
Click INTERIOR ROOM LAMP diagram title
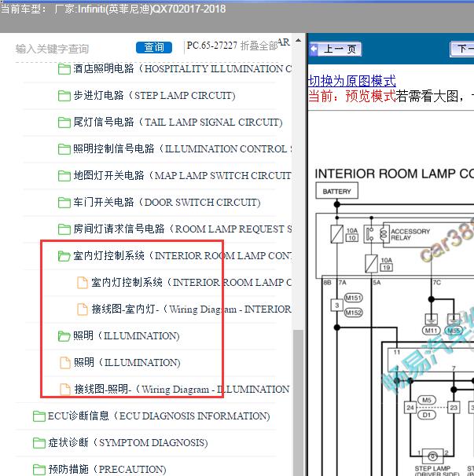coord(395,174)
